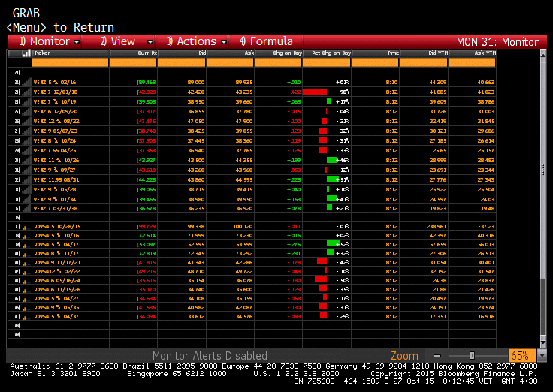Click the chart icon beside VENZ 9 05/07/23
Viewport: 553px width, 392px height.
coord(26,131)
